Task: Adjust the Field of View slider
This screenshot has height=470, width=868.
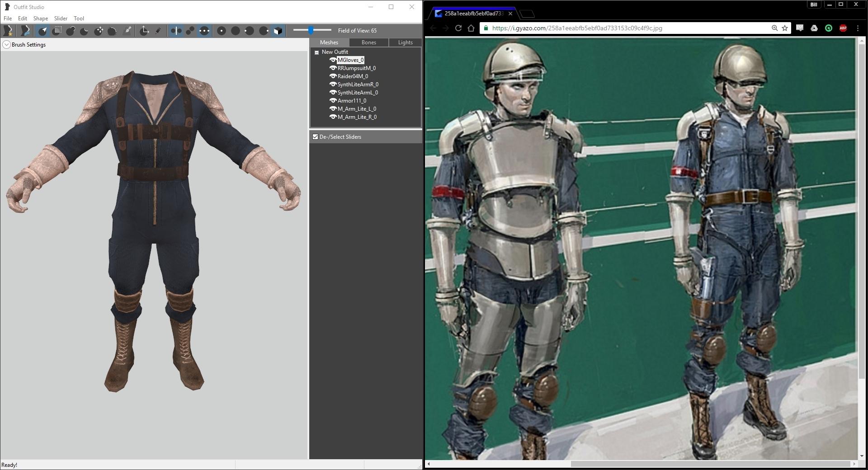Action: 311,30
